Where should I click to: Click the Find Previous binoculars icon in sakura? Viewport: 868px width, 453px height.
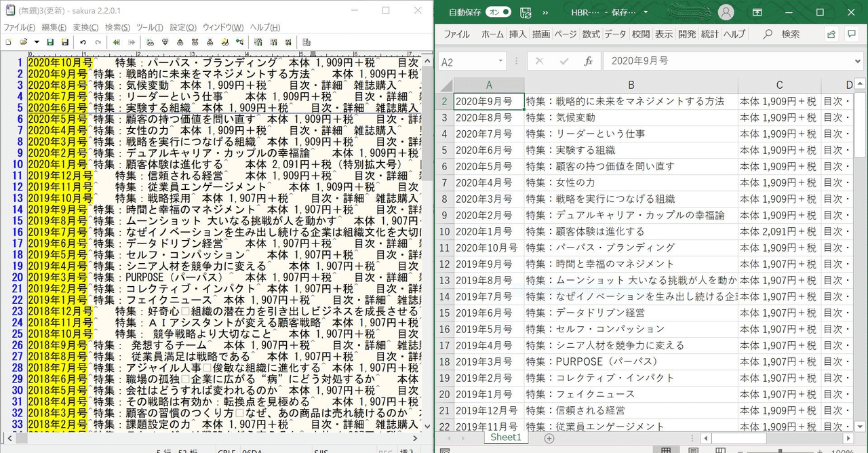click(x=180, y=42)
